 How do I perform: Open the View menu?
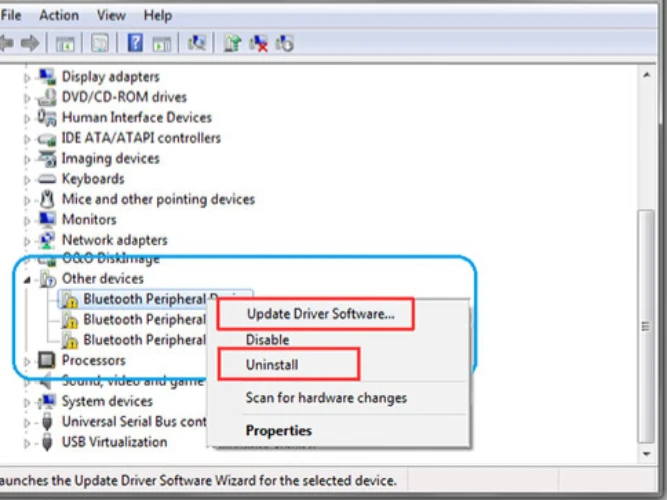tap(111, 15)
